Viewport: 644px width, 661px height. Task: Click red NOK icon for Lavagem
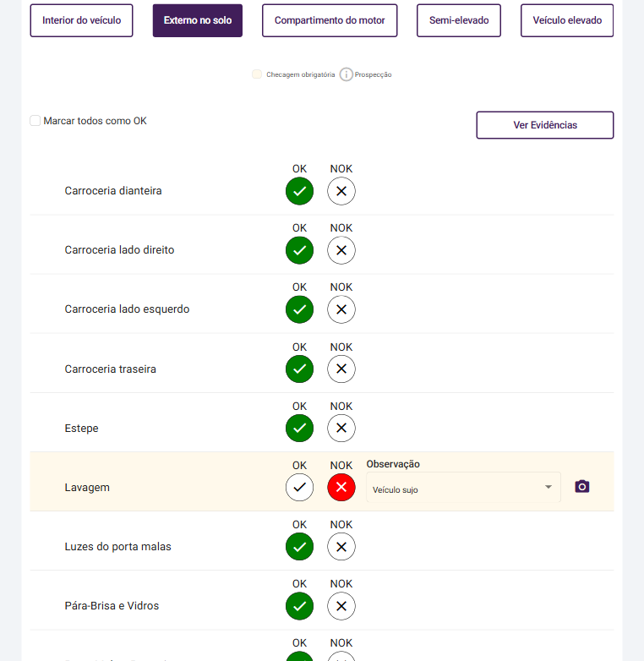point(341,488)
